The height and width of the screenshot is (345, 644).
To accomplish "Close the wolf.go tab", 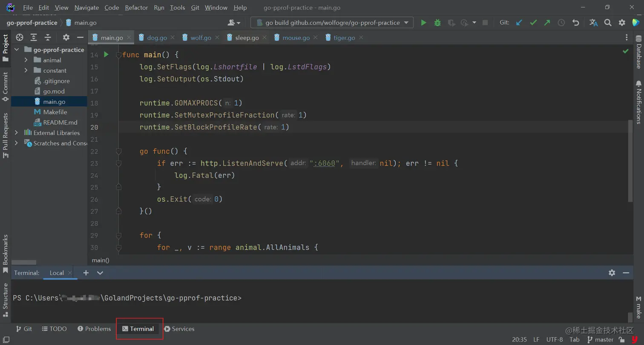I will click(217, 37).
